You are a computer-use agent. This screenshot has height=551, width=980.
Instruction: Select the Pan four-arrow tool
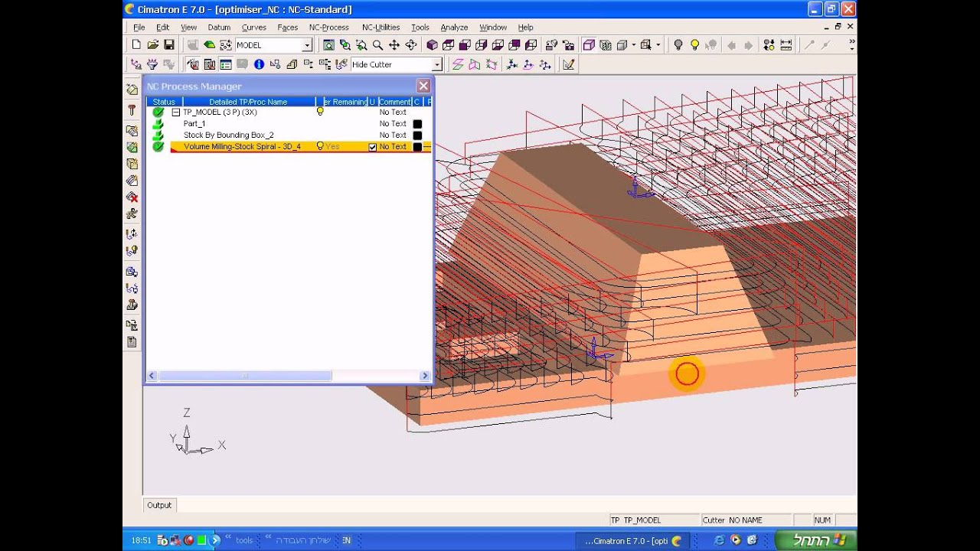point(394,45)
